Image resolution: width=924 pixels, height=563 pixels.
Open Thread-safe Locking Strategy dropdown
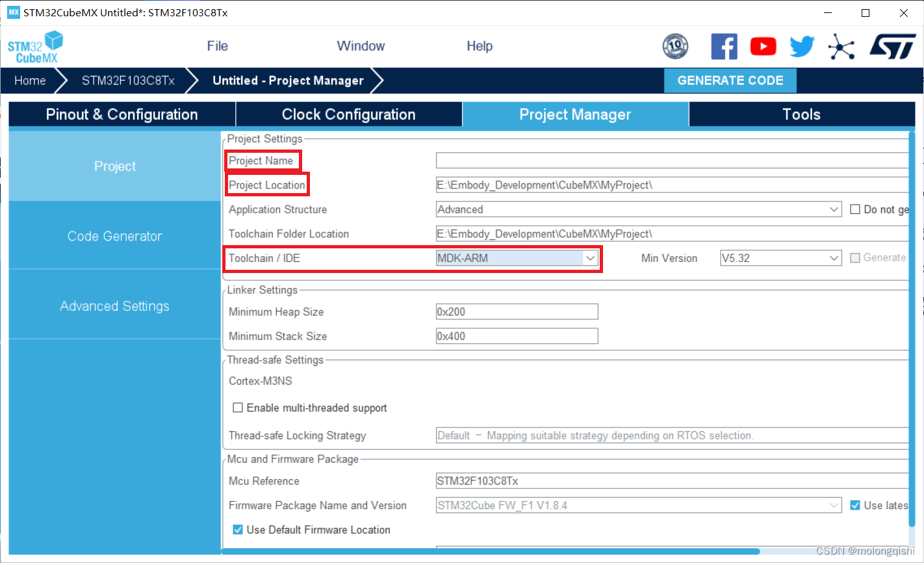pos(672,436)
